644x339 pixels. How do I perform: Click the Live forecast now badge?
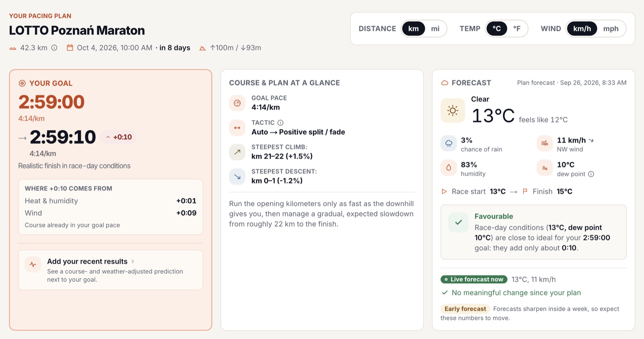[474, 279]
